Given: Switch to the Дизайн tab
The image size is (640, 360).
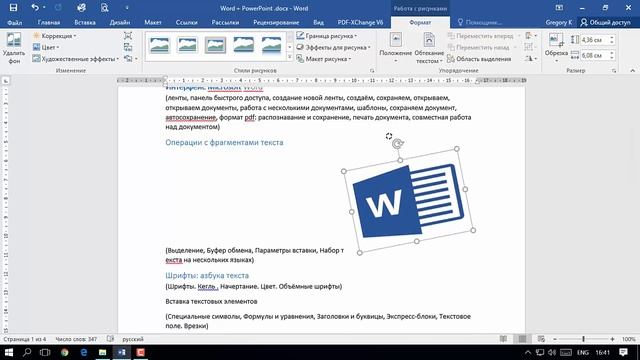Looking at the screenshot, I should click(x=120, y=22).
